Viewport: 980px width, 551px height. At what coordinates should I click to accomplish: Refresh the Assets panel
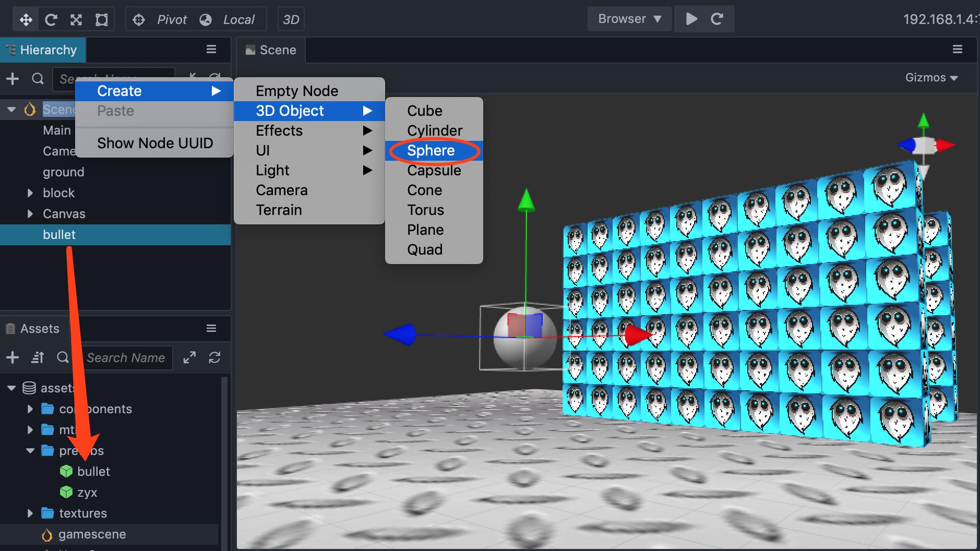(x=215, y=358)
